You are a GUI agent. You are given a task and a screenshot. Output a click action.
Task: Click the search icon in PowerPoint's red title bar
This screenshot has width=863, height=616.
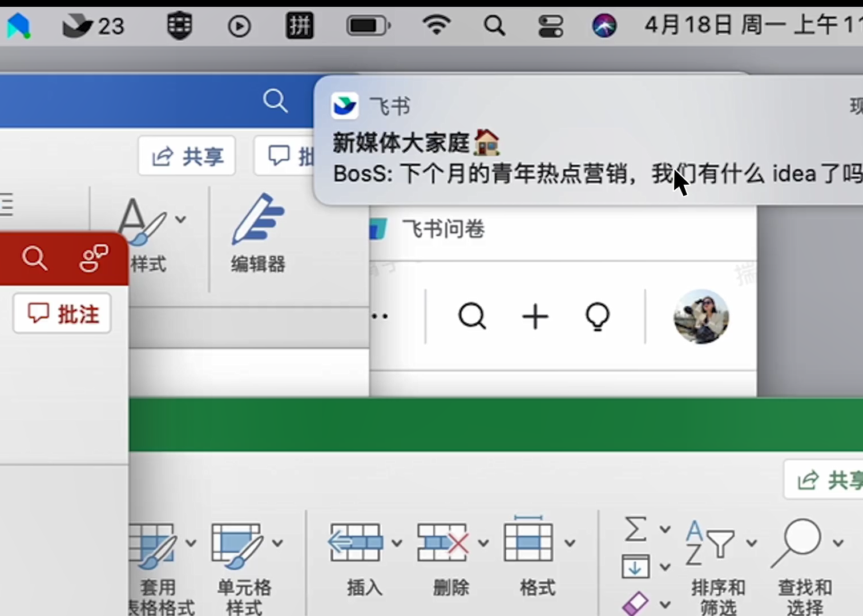[34, 258]
